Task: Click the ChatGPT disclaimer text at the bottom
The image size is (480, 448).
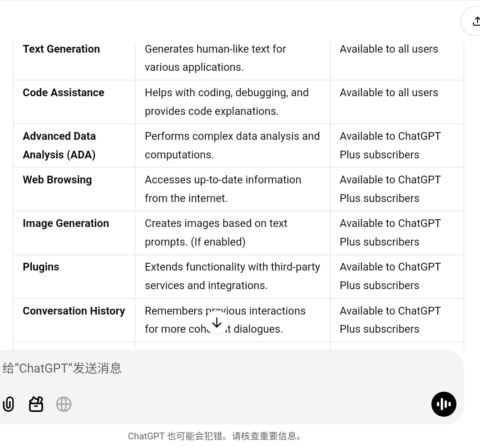Action: (x=215, y=436)
